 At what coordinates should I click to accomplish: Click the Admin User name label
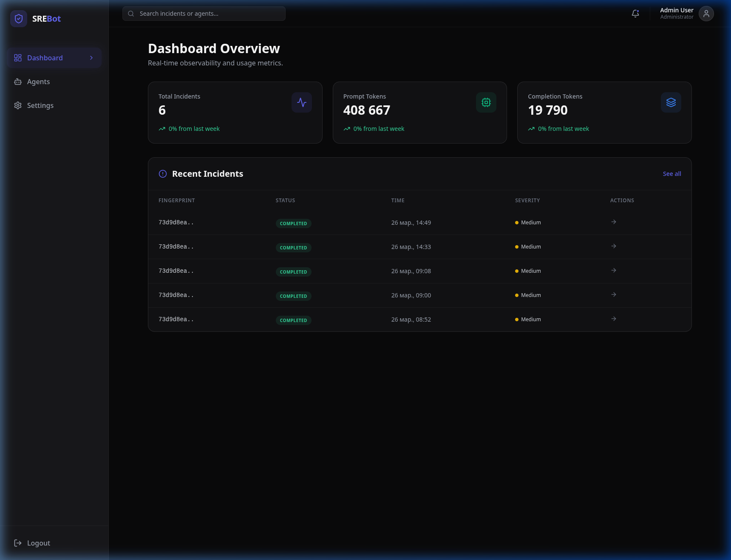[677, 10]
